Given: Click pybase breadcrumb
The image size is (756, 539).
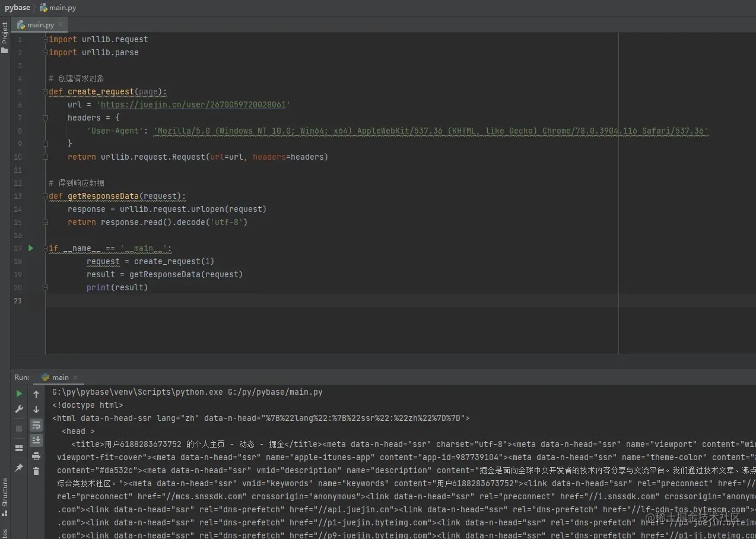Looking at the screenshot, I should tap(17, 8).
